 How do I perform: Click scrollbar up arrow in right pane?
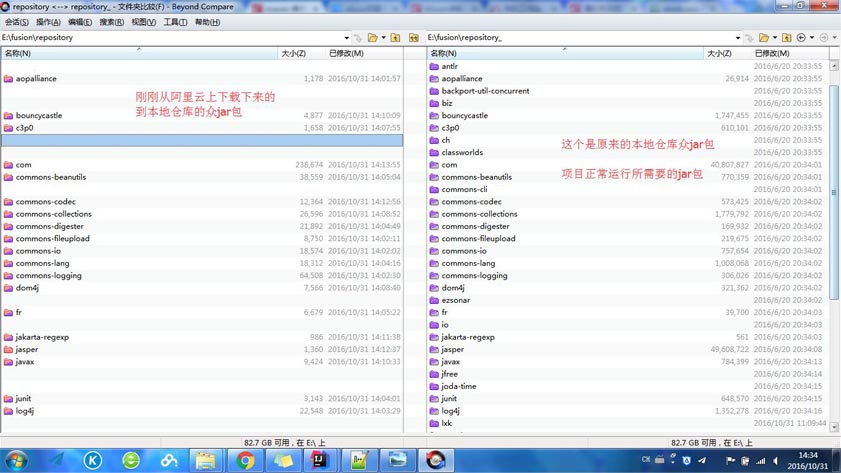(x=834, y=65)
